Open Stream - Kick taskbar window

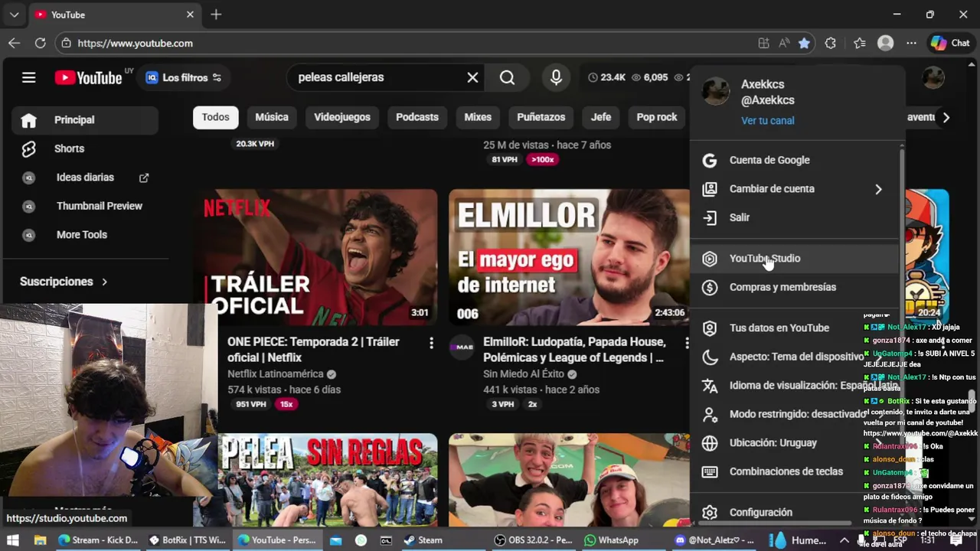pyautogui.click(x=98, y=540)
